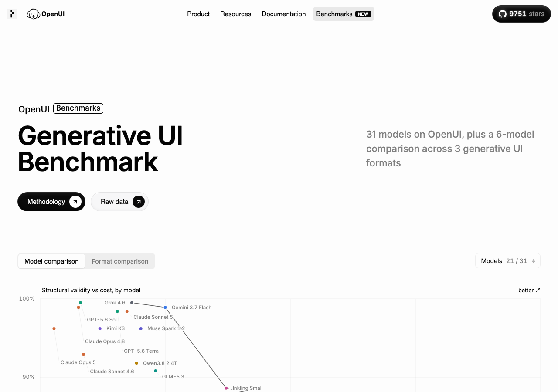Select the Benchmarks NEW navigation item
This screenshot has width=558, height=392.
pyautogui.click(x=344, y=14)
